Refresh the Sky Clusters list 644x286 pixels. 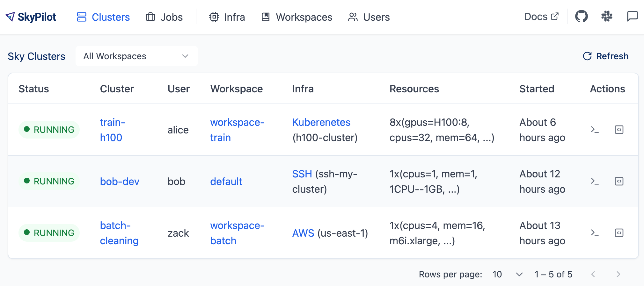(605, 56)
